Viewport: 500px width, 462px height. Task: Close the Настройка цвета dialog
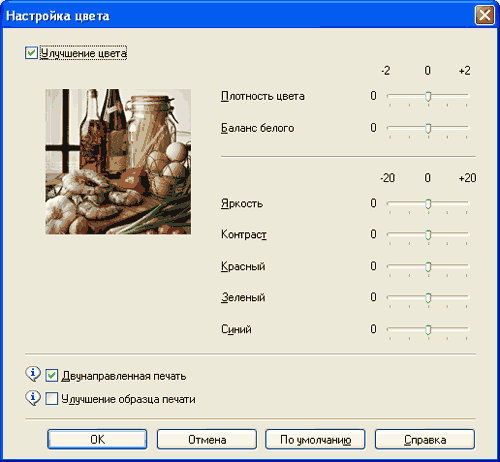pyautogui.click(x=485, y=15)
